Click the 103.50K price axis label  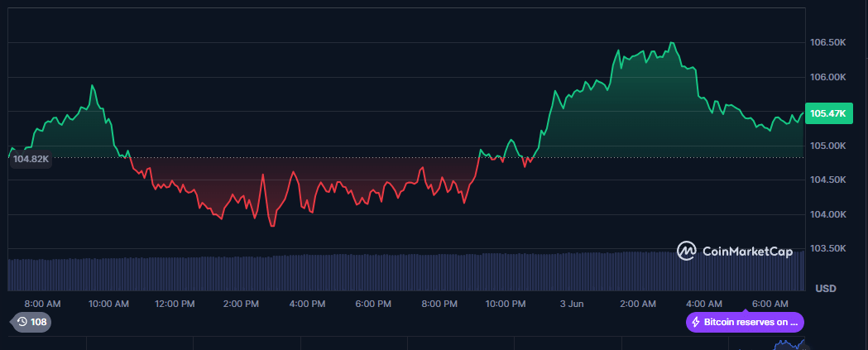point(827,248)
